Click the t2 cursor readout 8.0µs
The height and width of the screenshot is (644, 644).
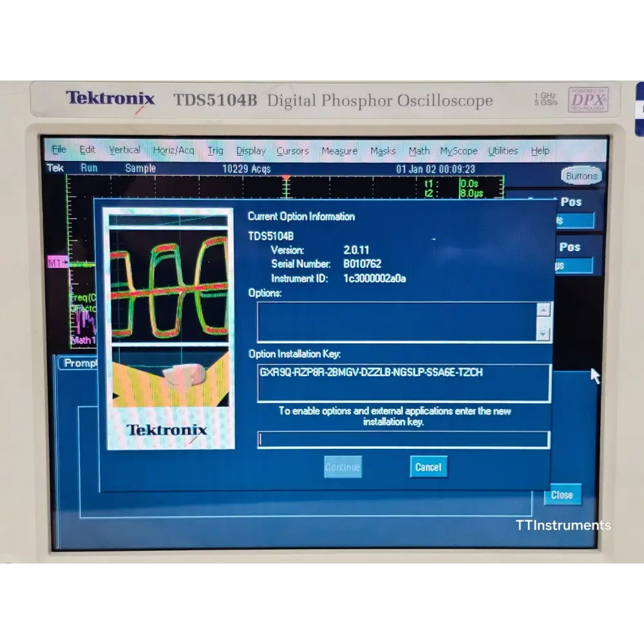(471, 193)
